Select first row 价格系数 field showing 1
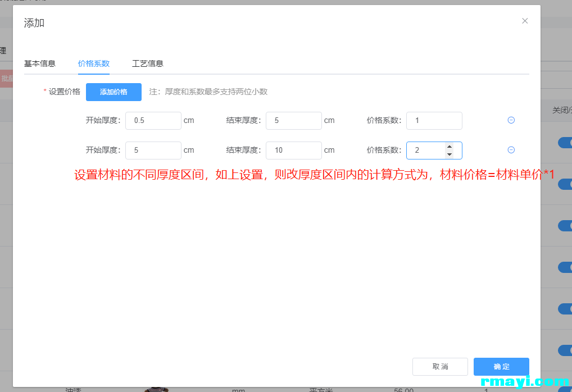The width and height of the screenshot is (572, 392). tap(434, 121)
